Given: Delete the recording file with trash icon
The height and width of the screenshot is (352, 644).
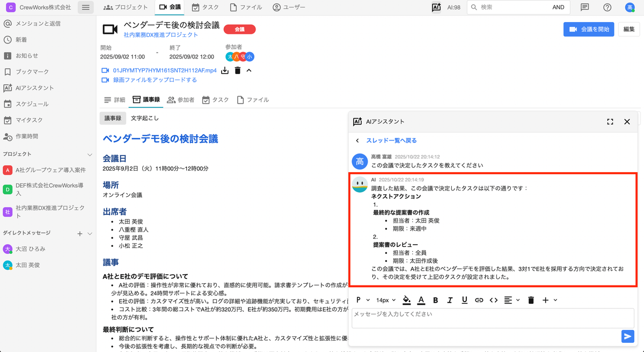Looking at the screenshot, I should click(237, 70).
